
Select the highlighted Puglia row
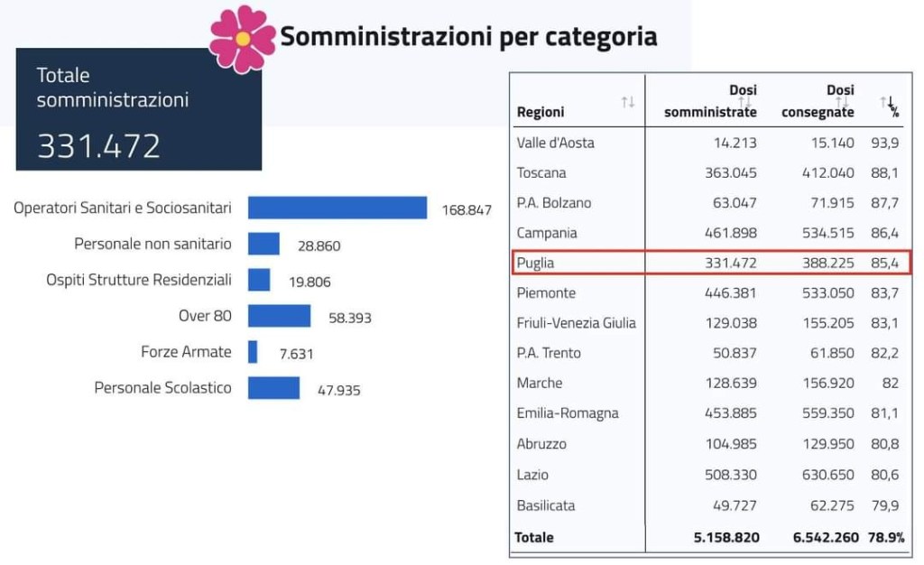[710, 263]
